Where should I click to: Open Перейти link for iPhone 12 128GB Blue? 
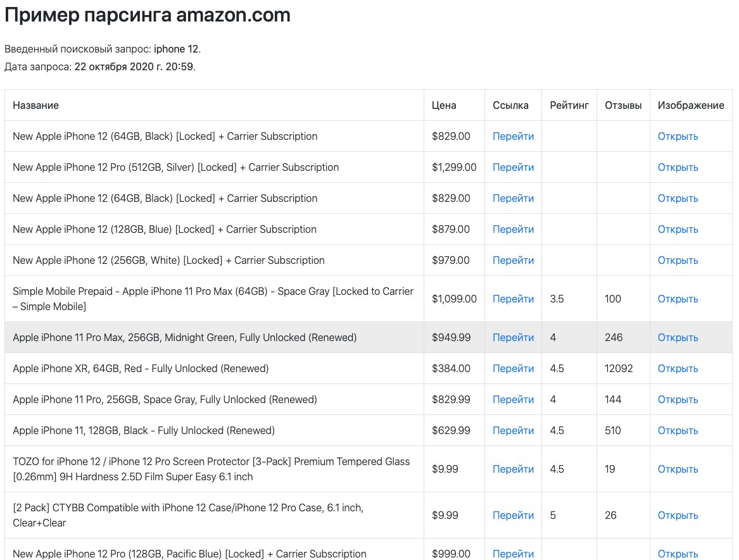coord(513,229)
